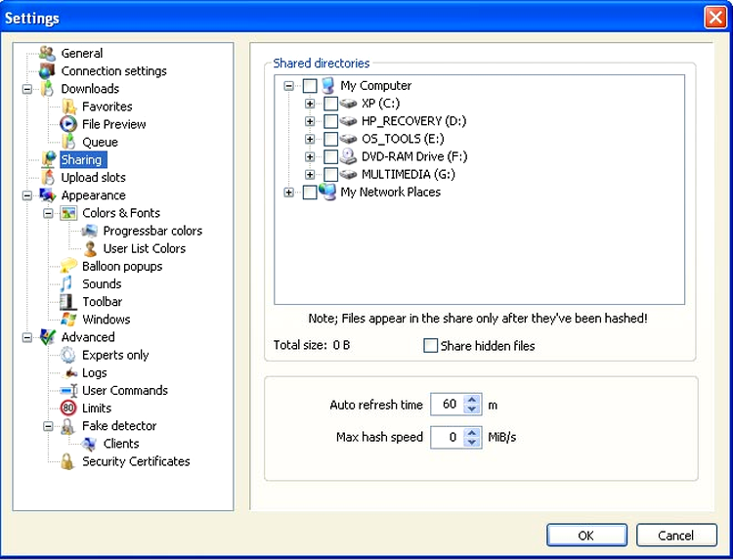Expand the OS_TOOLS (E:) drive
733x560 pixels.
point(310,139)
